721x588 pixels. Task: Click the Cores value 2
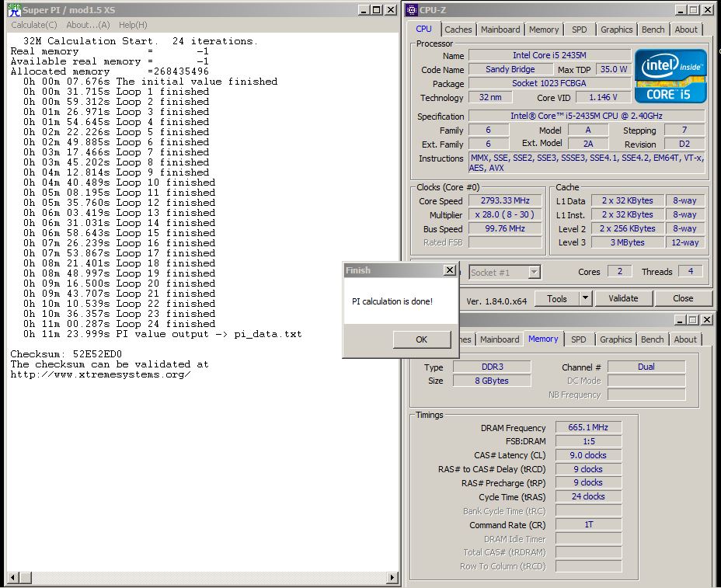pos(619,271)
